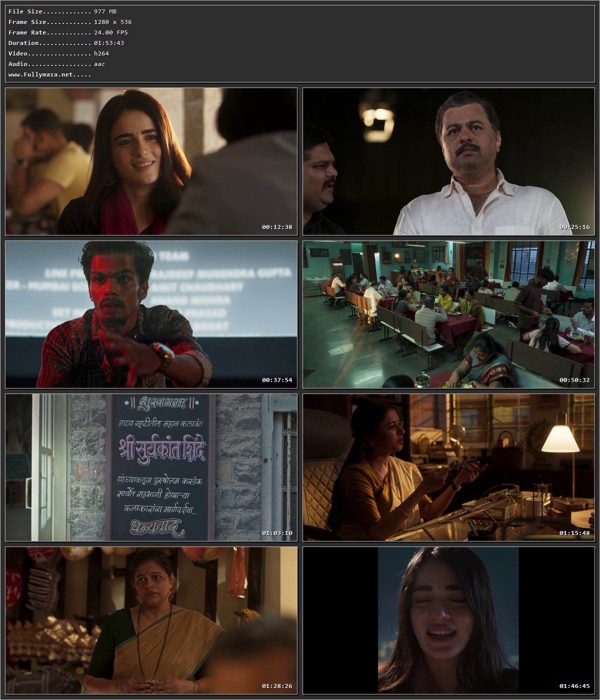
Task: Click the Frame Size value 1280 x 536
Action: click(113, 22)
